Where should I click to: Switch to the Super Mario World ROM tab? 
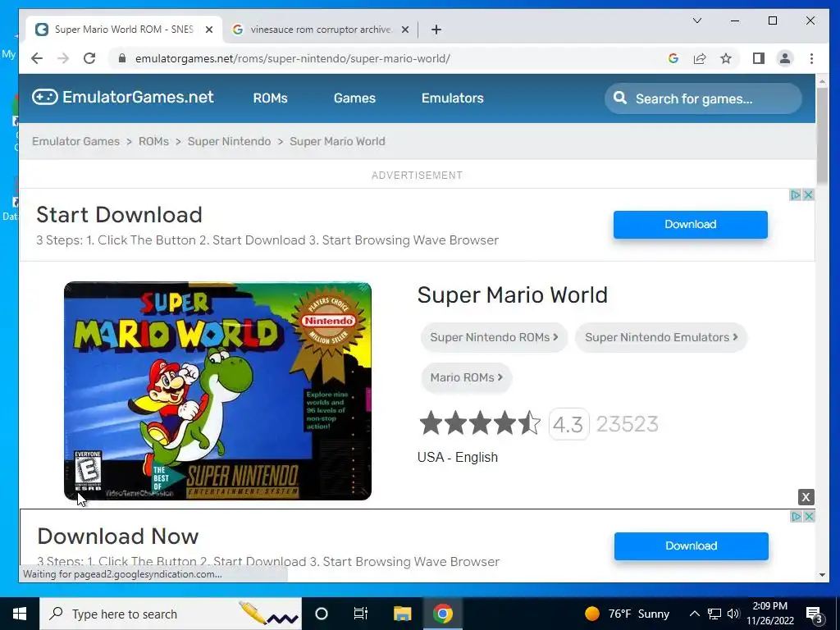(x=125, y=30)
